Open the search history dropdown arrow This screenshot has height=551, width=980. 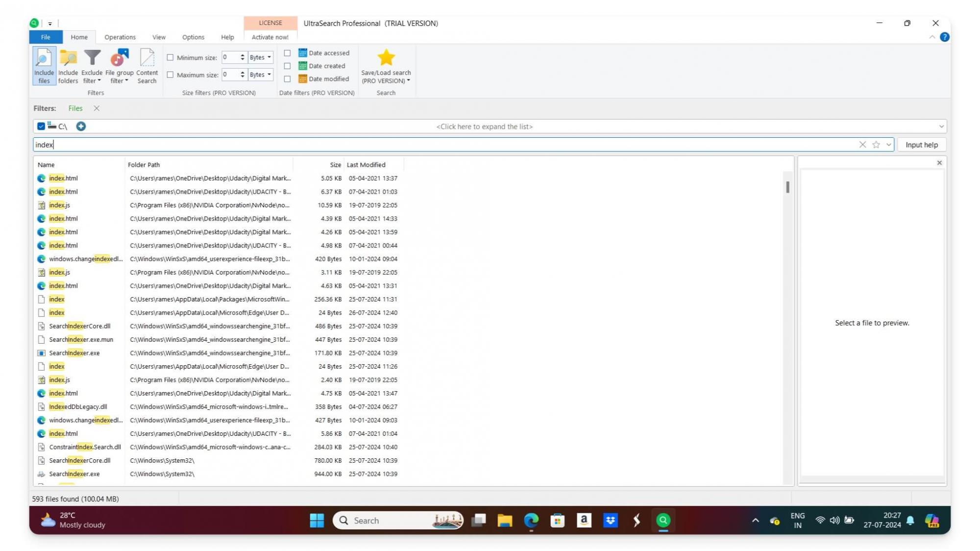tap(888, 145)
